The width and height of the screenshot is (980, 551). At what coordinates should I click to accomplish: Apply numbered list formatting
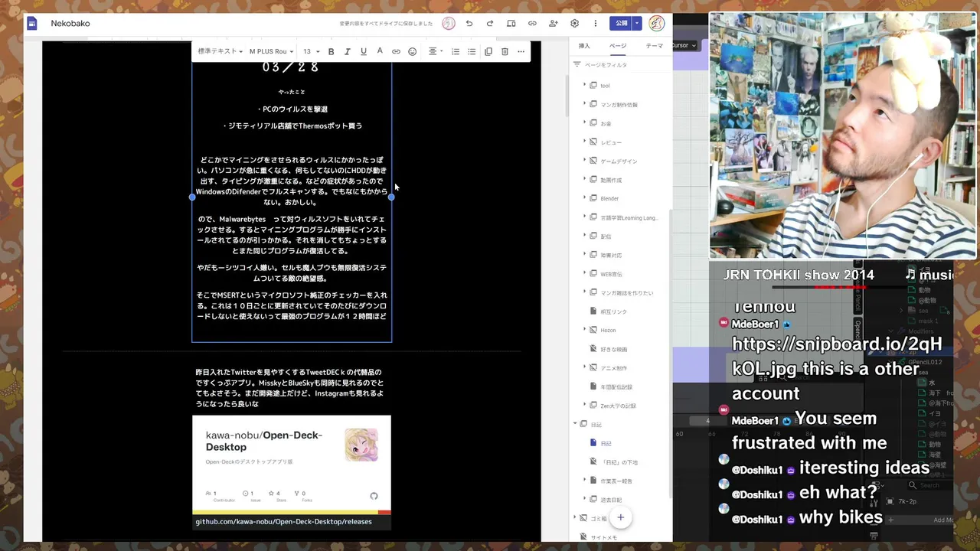[456, 51]
